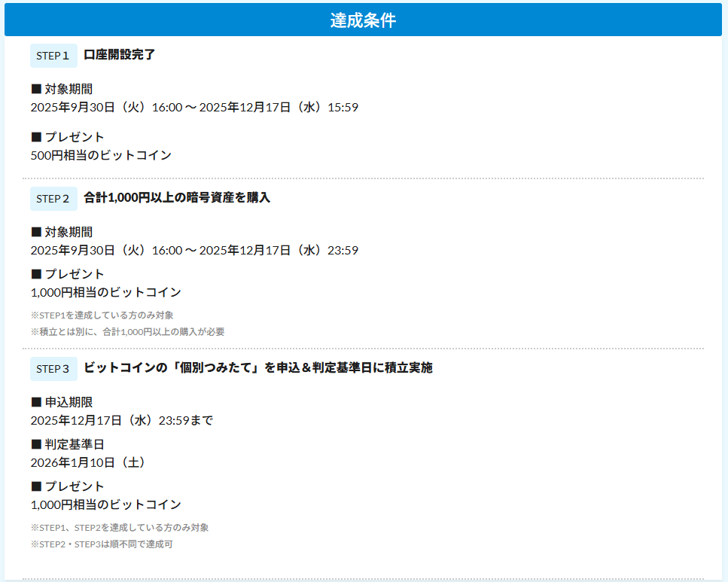
Task: Click the 500円相当のビットコイン text
Action: tap(101, 155)
